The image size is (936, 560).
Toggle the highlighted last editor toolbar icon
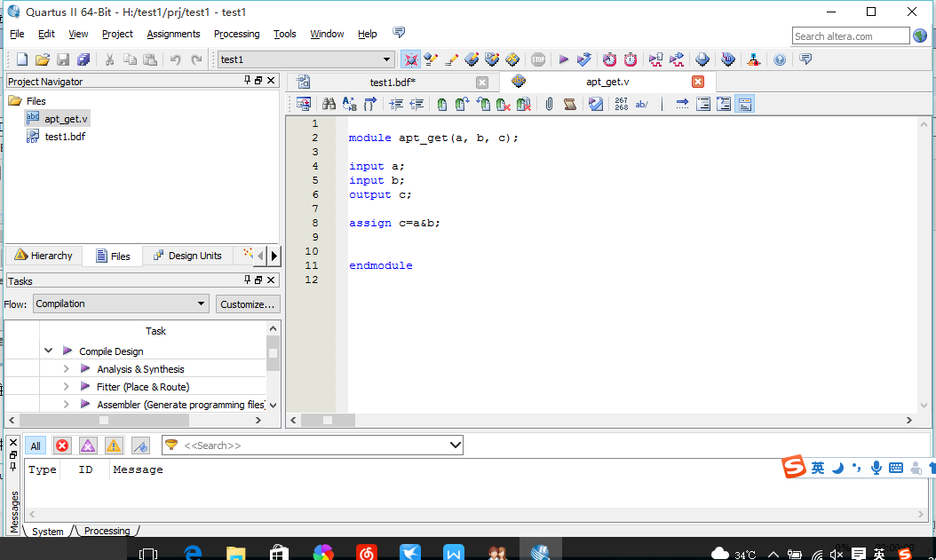click(744, 104)
